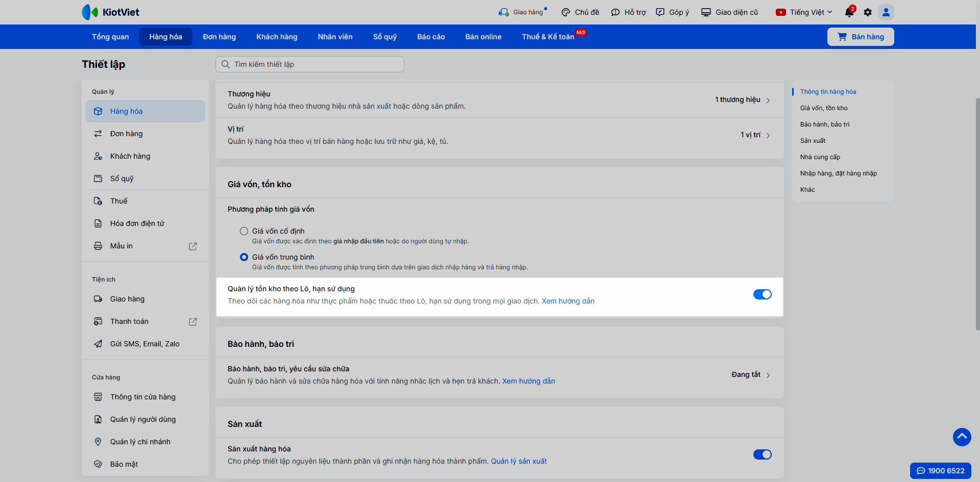980x482 pixels.
Task: Click the KiotViet logo
Action: [x=110, y=12]
